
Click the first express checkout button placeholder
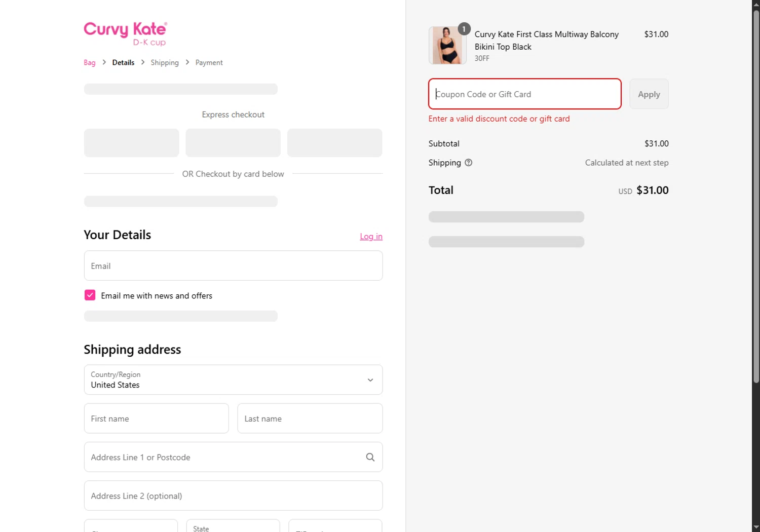coord(131,142)
